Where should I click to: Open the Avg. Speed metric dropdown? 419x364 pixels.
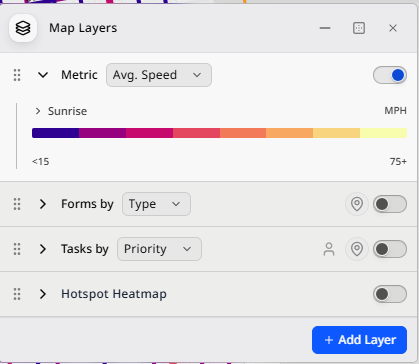(x=159, y=75)
